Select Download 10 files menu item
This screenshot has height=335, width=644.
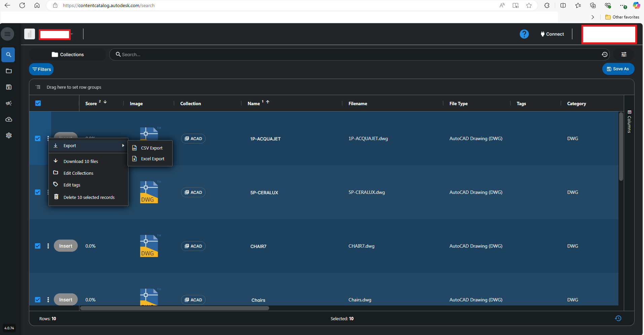[x=88, y=161]
